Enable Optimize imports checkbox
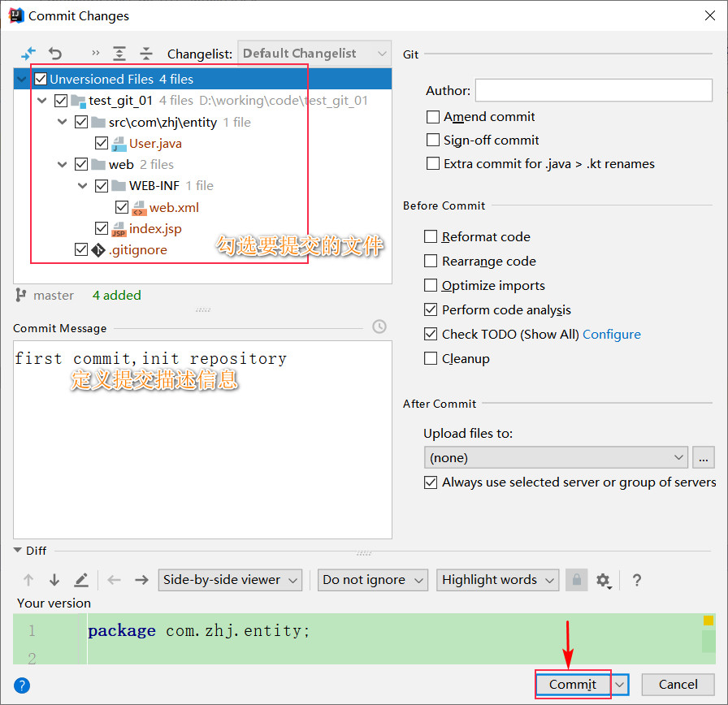 pyautogui.click(x=431, y=285)
